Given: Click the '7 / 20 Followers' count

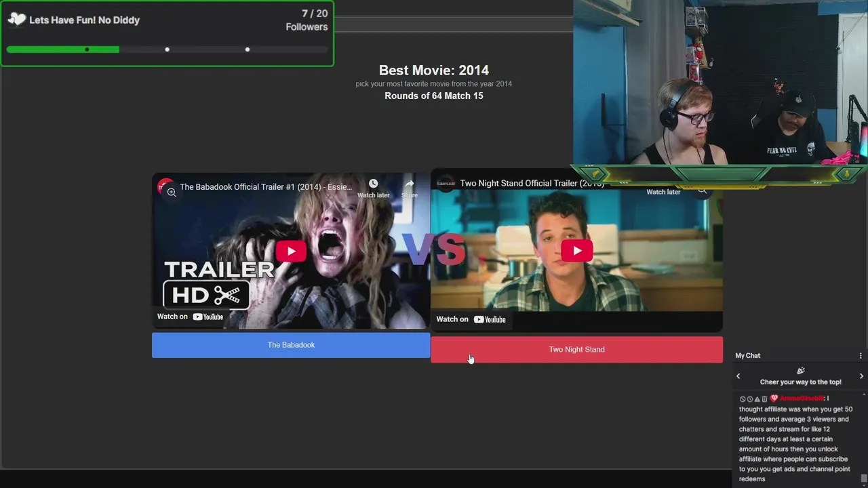Looking at the screenshot, I should click(x=307, y=20).
